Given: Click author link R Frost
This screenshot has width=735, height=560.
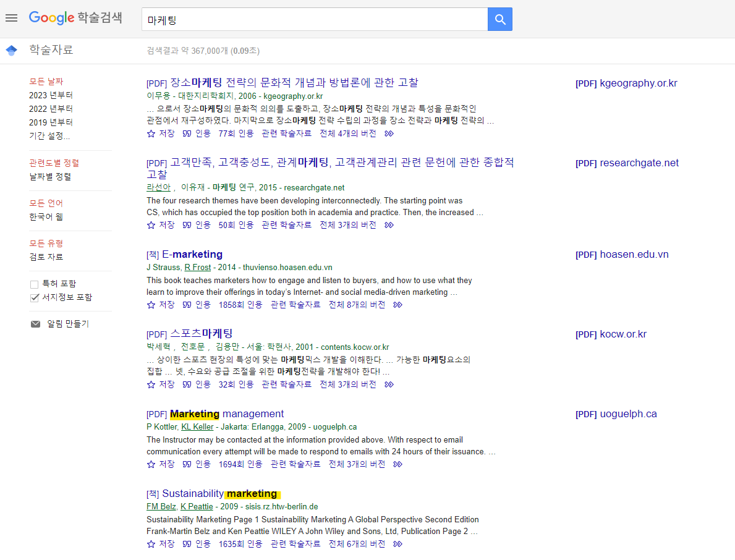Looking at the screenshot, I should point(198,267).
